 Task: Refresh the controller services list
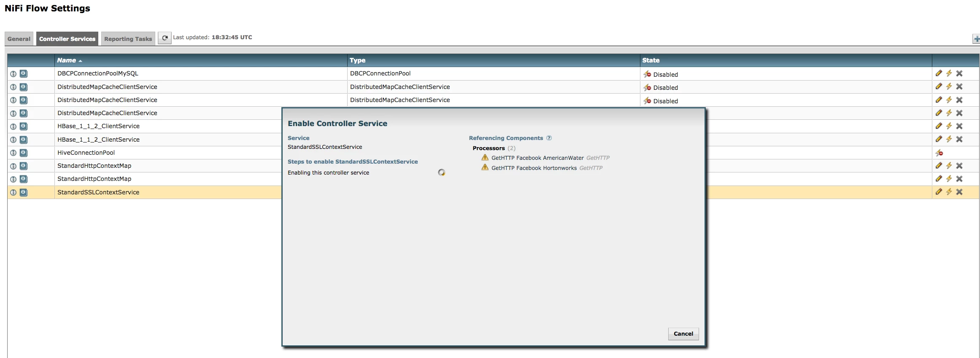pyautogui.click(x=165, y=38)
